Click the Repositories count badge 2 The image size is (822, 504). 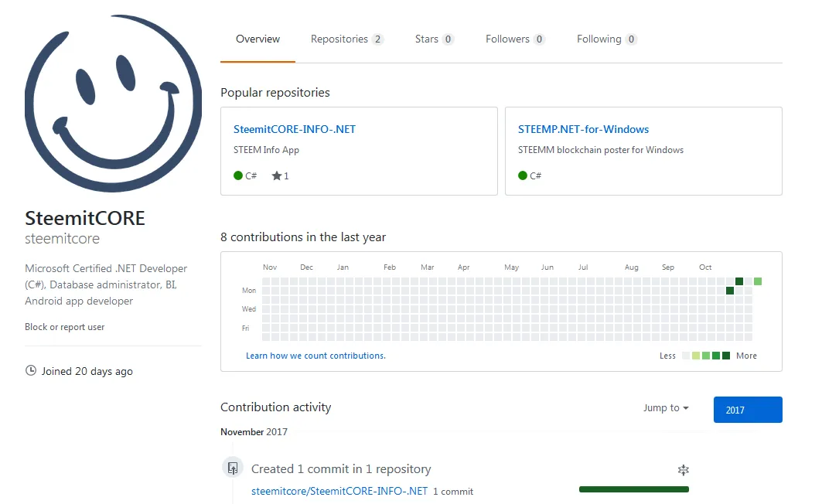tap(377, 39)
